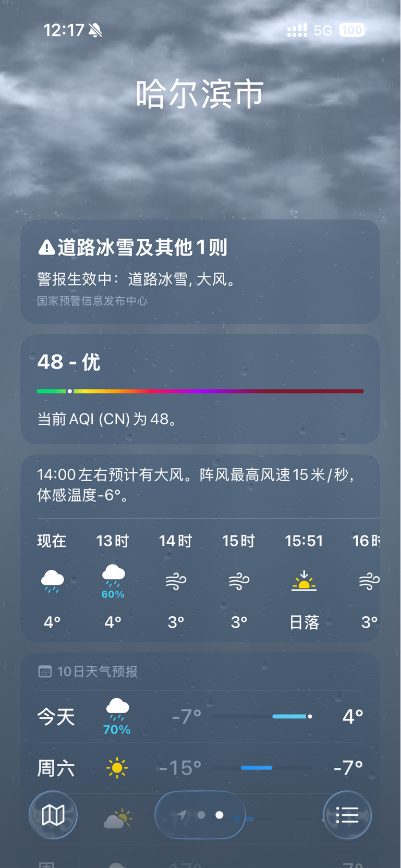401x868 pixels.
Task: Tap the 14时 wind icon
Action: [176, 581]
